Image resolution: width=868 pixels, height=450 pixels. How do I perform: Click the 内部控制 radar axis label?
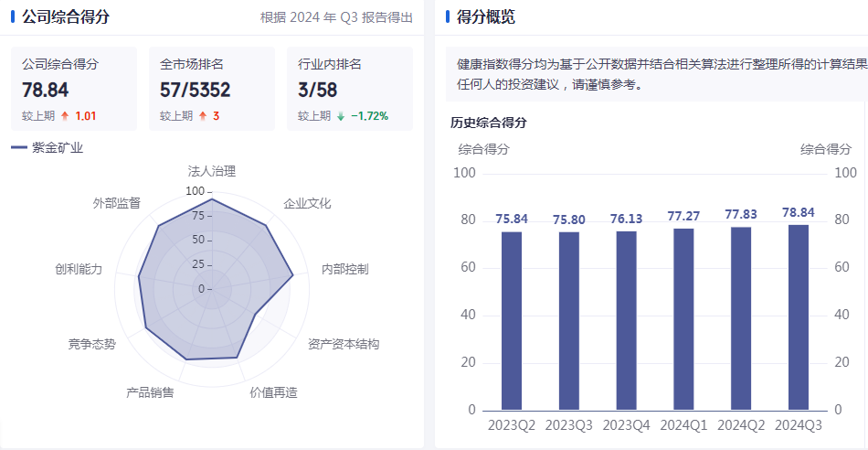(345, 269)
